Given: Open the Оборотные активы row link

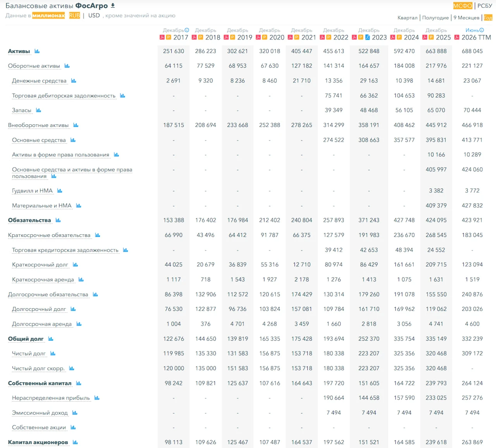Looking at the screenshot, I should (x=34, y=66).
